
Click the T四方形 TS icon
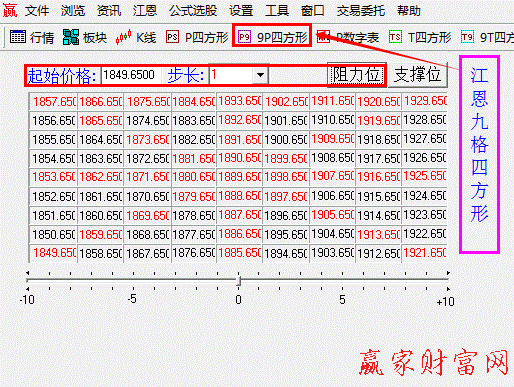click(395, 37)
